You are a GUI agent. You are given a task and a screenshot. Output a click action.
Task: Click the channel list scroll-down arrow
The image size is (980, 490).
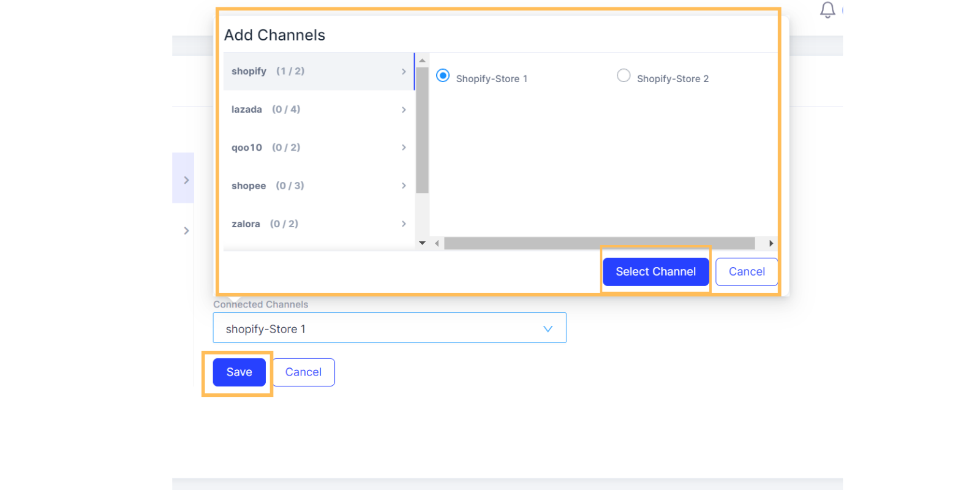click(x=422, y=243)
